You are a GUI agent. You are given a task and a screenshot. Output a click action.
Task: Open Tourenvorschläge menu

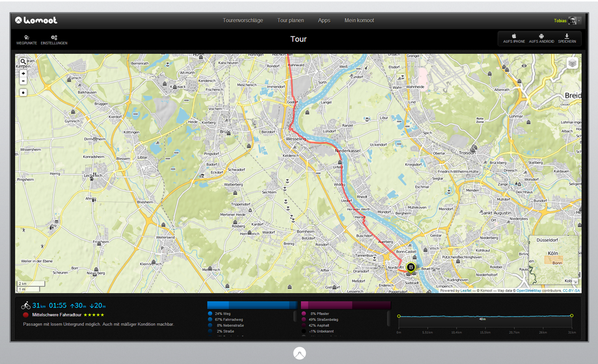[x=243, y=21]
